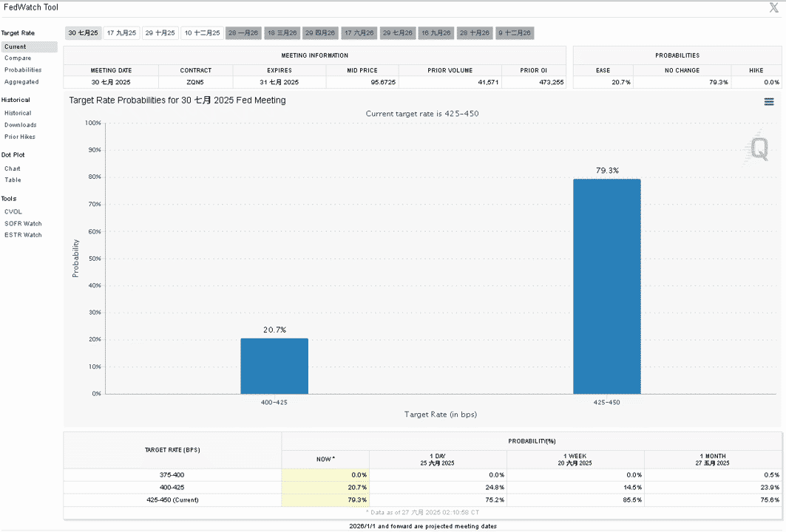Image resolution: width=786 pixels, height=532 pixels.
Task: Select the 28 一月26 meeting tab
Action: coord(243,33)
